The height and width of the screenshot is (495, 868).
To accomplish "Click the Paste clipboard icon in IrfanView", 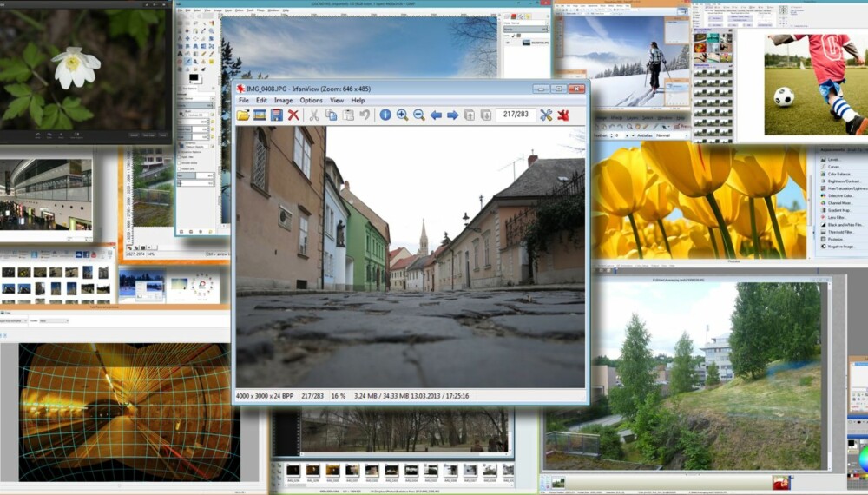I will 348,115.
